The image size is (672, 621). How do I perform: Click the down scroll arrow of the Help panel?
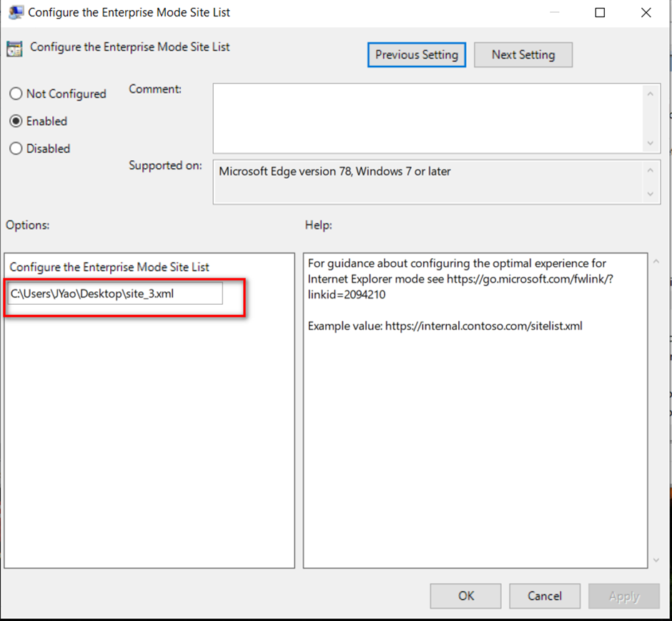[655, 560]
